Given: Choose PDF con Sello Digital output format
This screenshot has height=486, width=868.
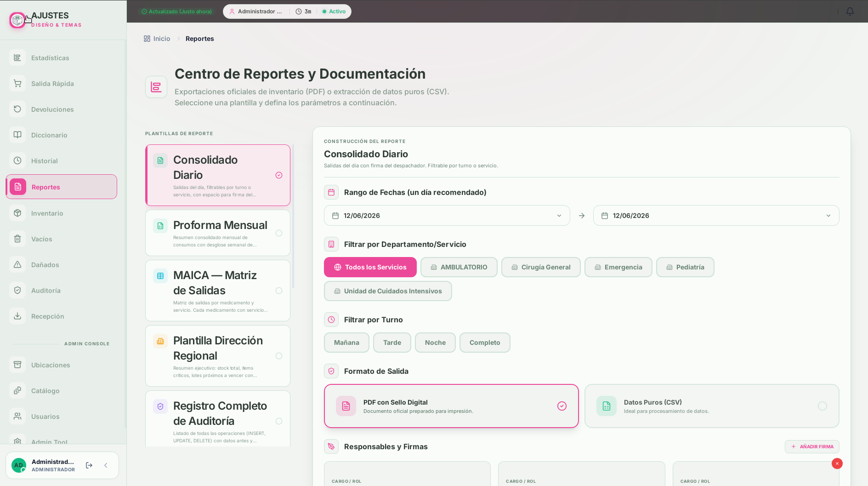Looking at the screenshot, I should [x=451, y=406].
